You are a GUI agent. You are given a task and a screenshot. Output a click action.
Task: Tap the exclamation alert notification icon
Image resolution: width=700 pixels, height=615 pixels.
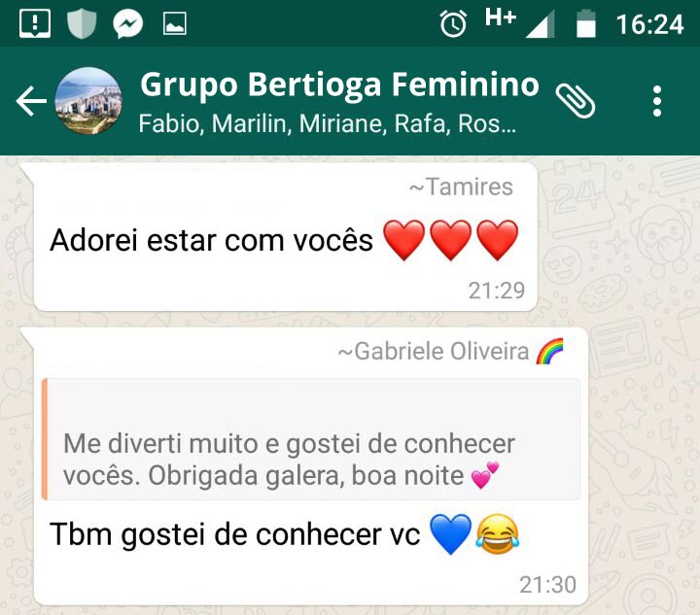coord(35,23)
